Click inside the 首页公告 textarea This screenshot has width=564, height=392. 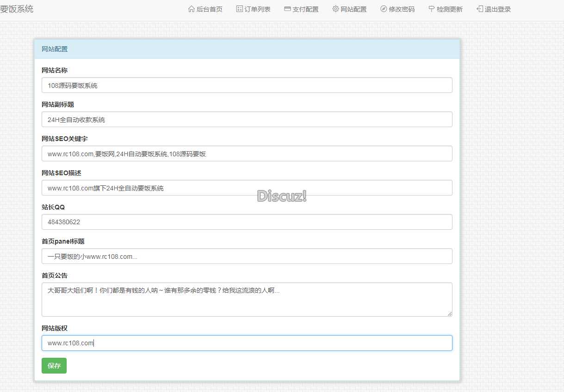coord(247,300)
